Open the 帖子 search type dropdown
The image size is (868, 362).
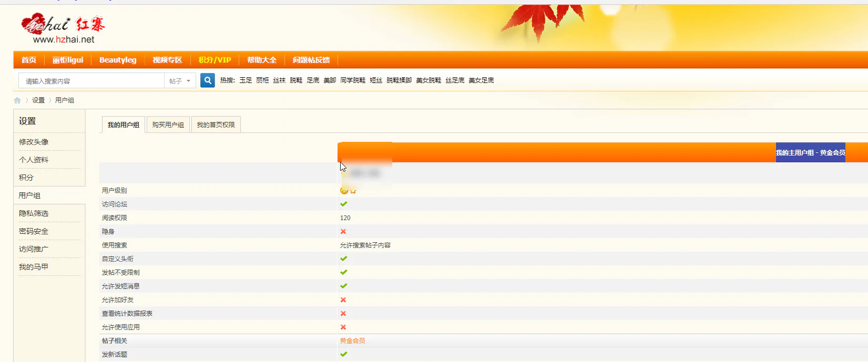coord(180,81)
